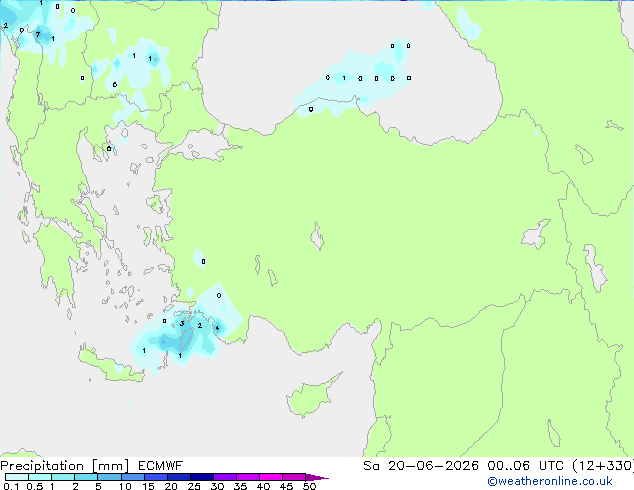Click the island of Crete on the map
634x490 pixels.
coord(110,365)
